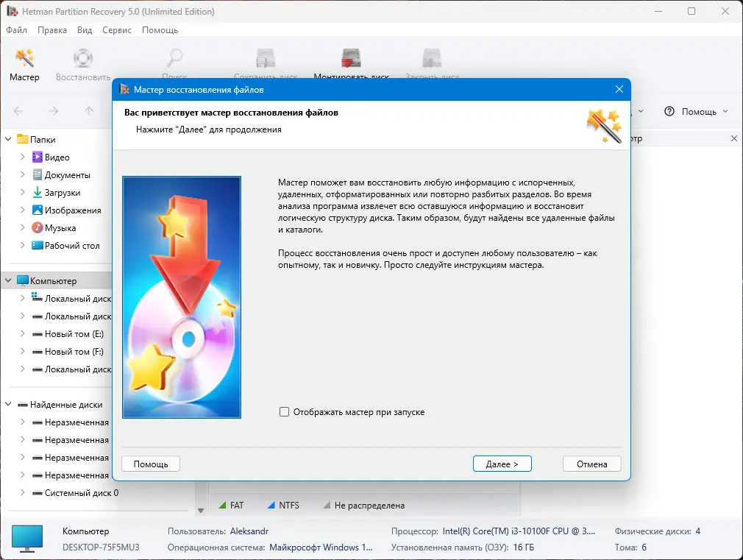This screenshot has width=743, height=560.
Task: Click the Монтировать диск toolbar icon
Action: pos(351,58)
